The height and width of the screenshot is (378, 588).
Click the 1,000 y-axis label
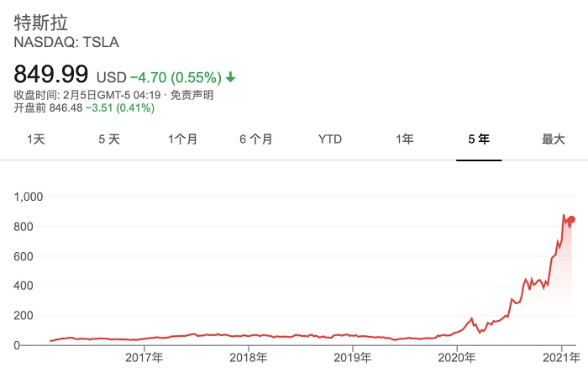click(29, 197)
